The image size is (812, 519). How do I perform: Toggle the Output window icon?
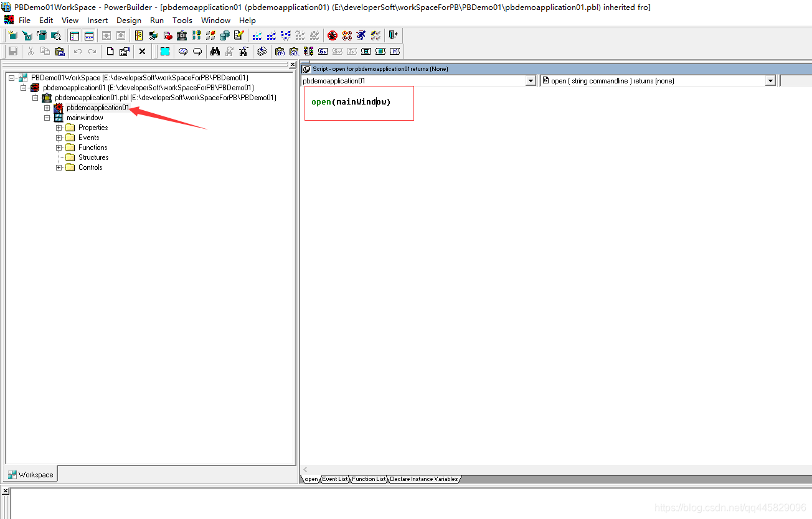click(89, 35)
